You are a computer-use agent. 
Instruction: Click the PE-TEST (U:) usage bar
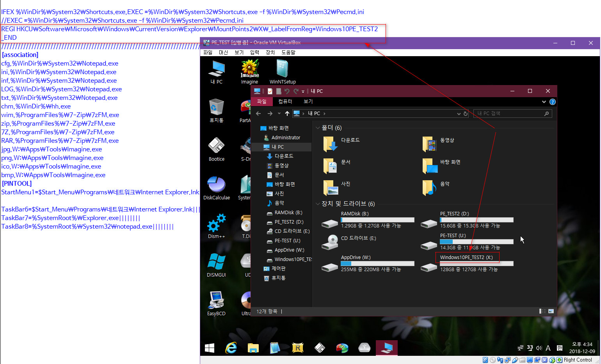[477, 242]
